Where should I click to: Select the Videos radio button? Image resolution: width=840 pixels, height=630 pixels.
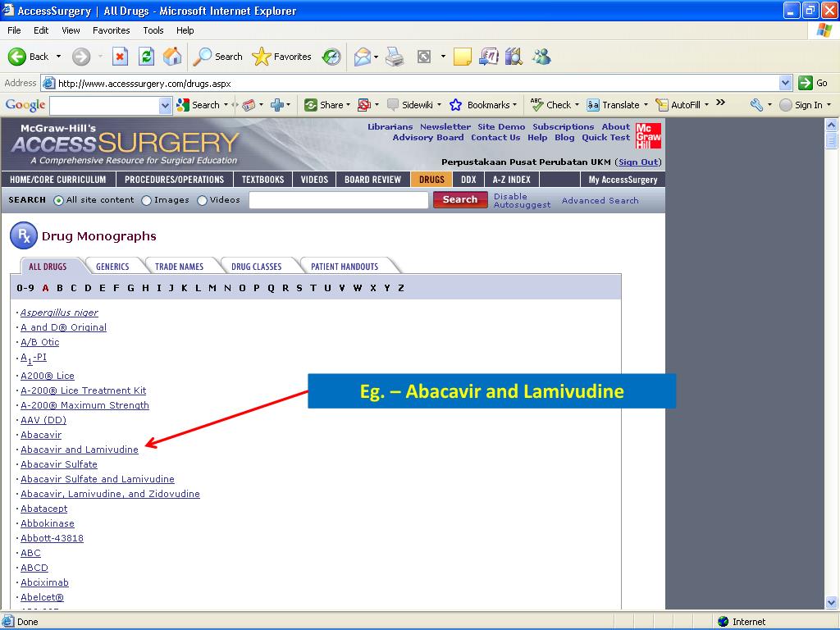pyautogui.click(x=202, y=200)
